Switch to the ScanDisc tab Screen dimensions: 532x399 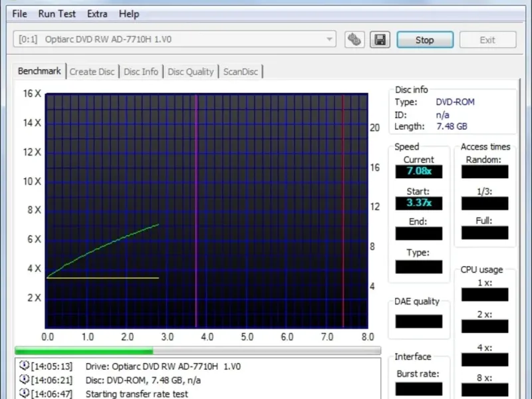(x=241, y=72)
